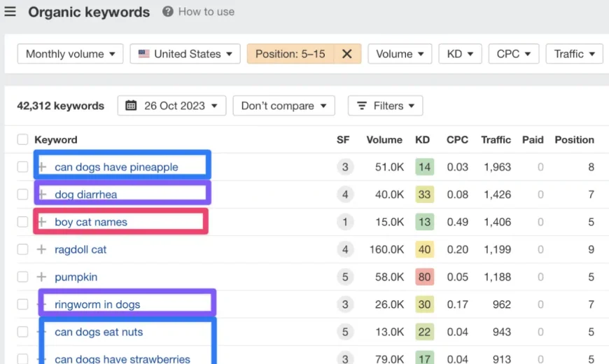
Task: Open the Position: 5–15 filter dropdown
Action: (290, 54)
